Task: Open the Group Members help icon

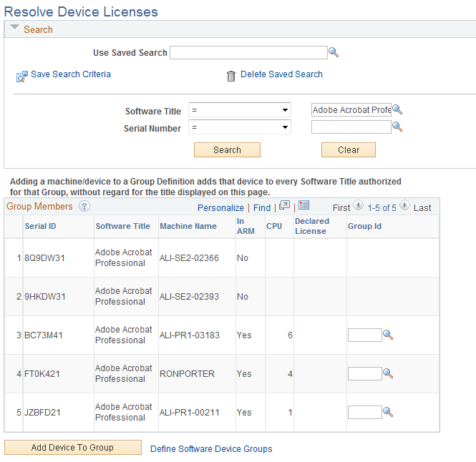Action: pos(84,206)
